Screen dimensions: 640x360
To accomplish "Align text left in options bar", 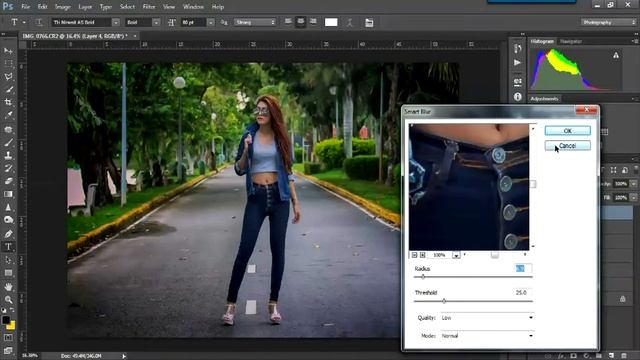I will (x=288, y=22).
